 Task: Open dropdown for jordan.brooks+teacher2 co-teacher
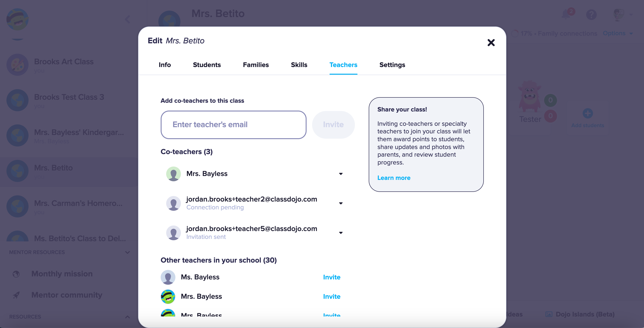click(340, 203)
